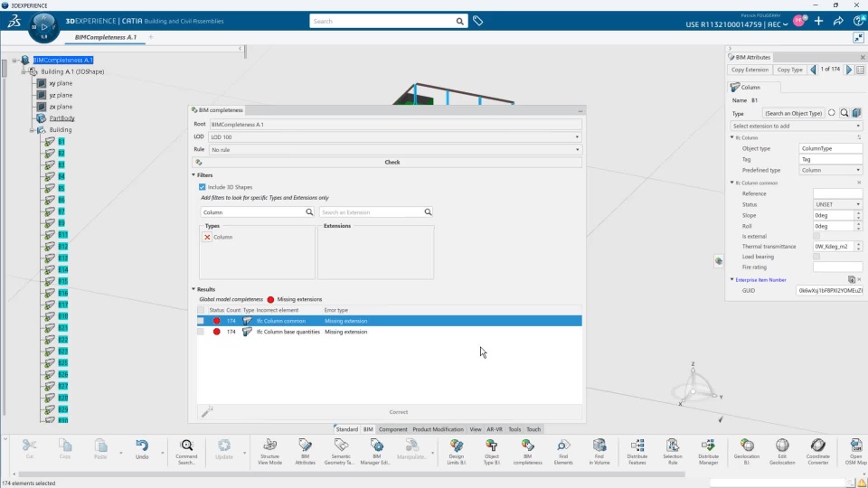This screenshot has width=868, height=488.
Task: Click the Copy Extension button
Action: [750, 70]
